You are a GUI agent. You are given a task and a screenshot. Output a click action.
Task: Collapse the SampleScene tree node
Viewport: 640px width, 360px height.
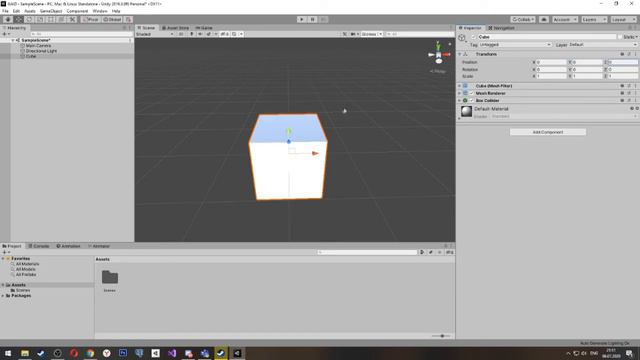[13, 40]
